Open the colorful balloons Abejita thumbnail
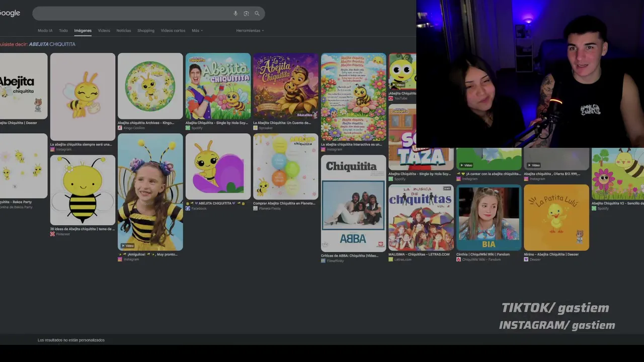Screen dimensions: 644x362 286,166
